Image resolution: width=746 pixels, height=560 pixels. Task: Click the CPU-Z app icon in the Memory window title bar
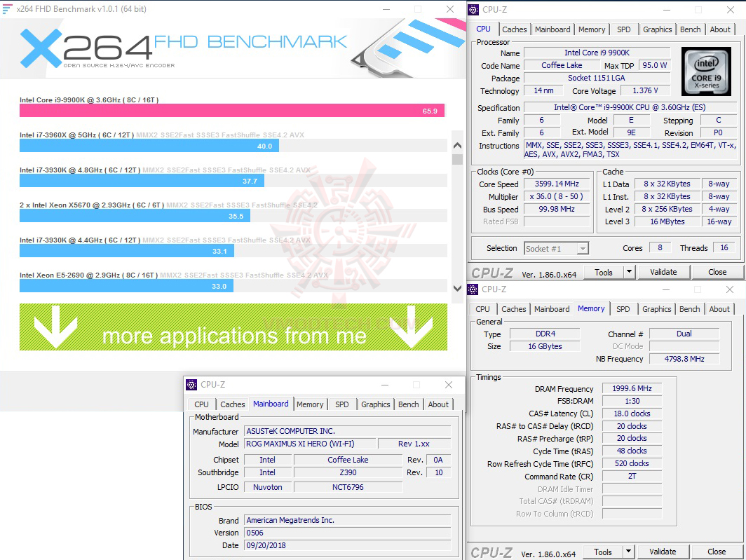point(473,289)
